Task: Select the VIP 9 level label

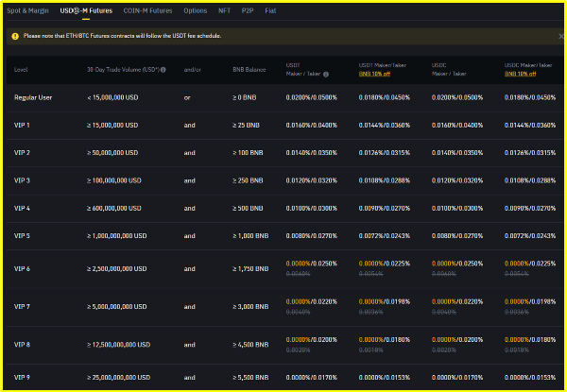Action: pos(22,378)
